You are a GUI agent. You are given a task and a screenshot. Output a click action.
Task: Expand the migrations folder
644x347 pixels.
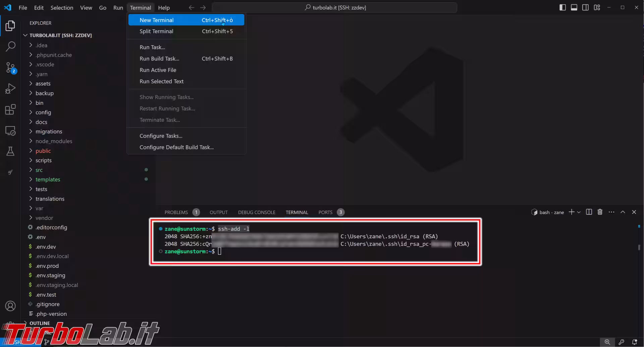pyautogui.click(x=49, y=132)
